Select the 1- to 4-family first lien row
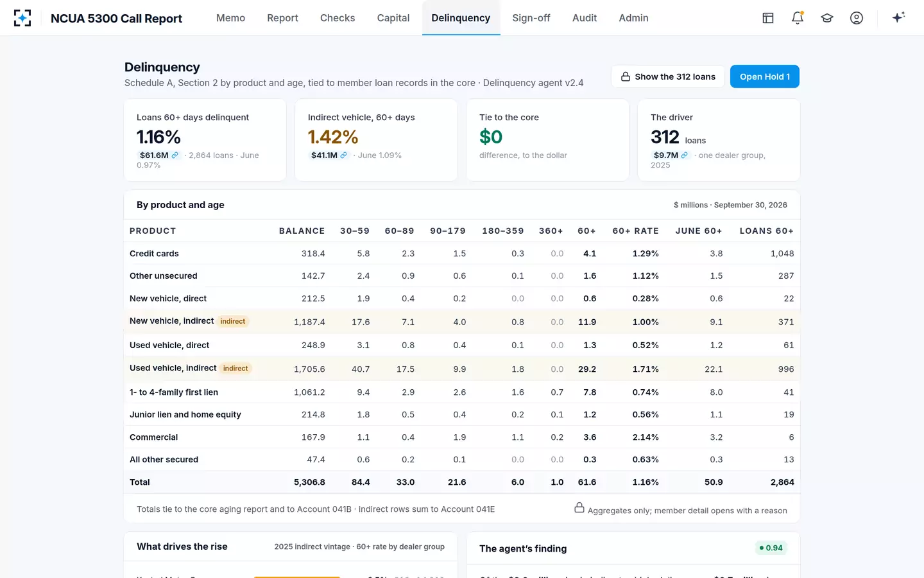924x578 pixels. click(462, 392)
